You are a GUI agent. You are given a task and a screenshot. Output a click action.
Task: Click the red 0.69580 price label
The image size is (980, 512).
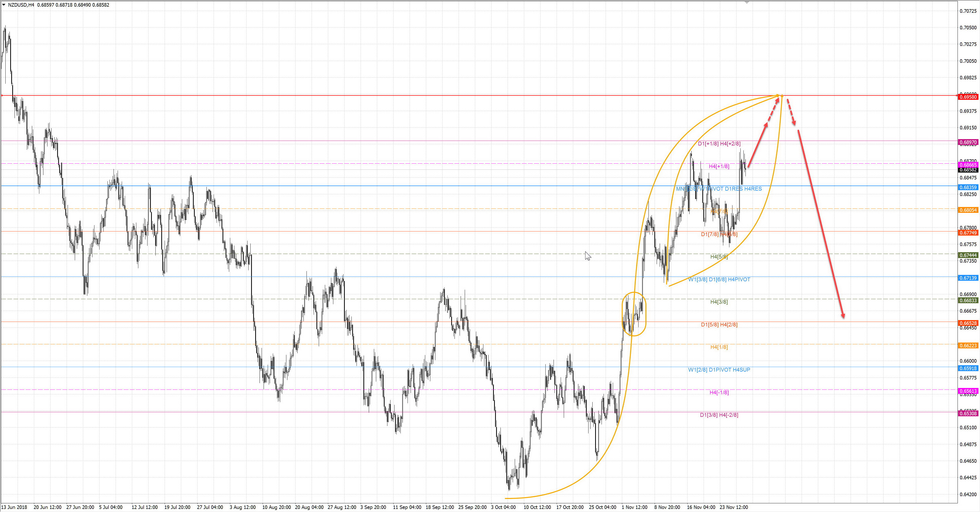(x=968, y=97)
